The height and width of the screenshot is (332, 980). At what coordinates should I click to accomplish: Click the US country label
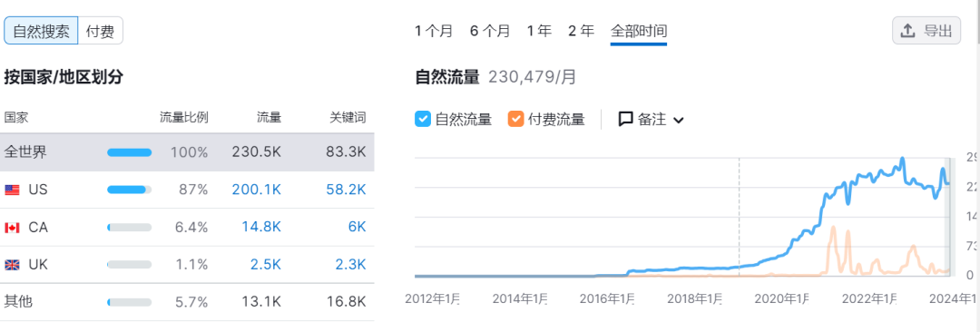[x=38, y=190]
